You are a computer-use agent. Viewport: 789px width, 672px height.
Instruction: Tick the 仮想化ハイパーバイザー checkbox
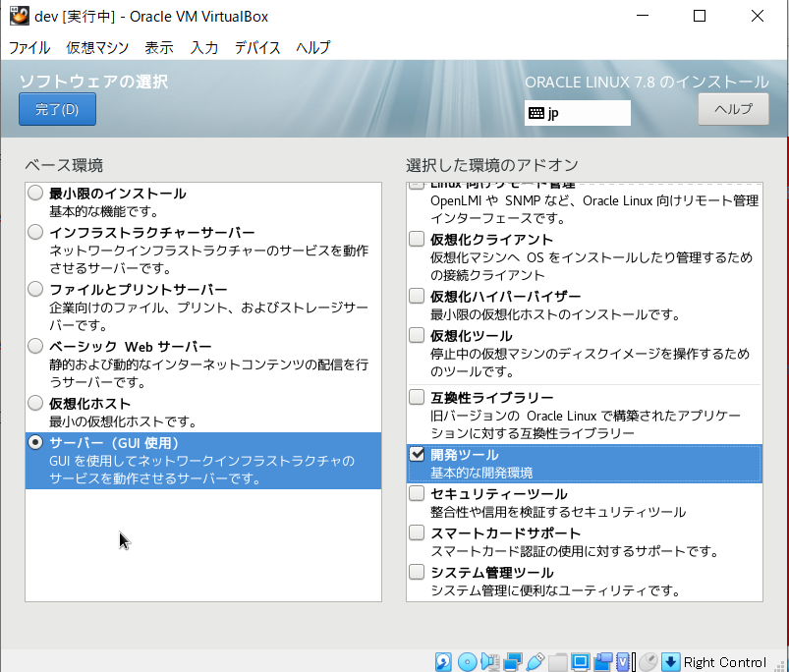click(417, 296)
